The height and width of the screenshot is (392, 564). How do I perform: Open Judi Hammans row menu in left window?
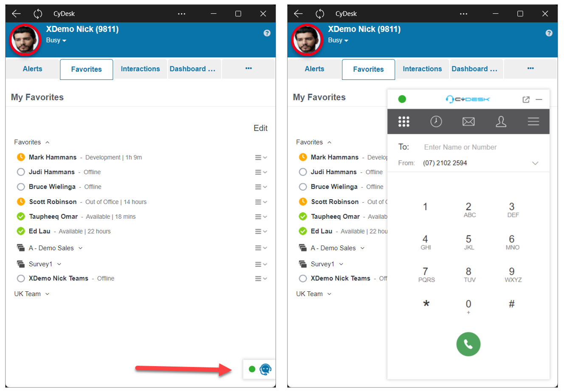coord(261,172)
